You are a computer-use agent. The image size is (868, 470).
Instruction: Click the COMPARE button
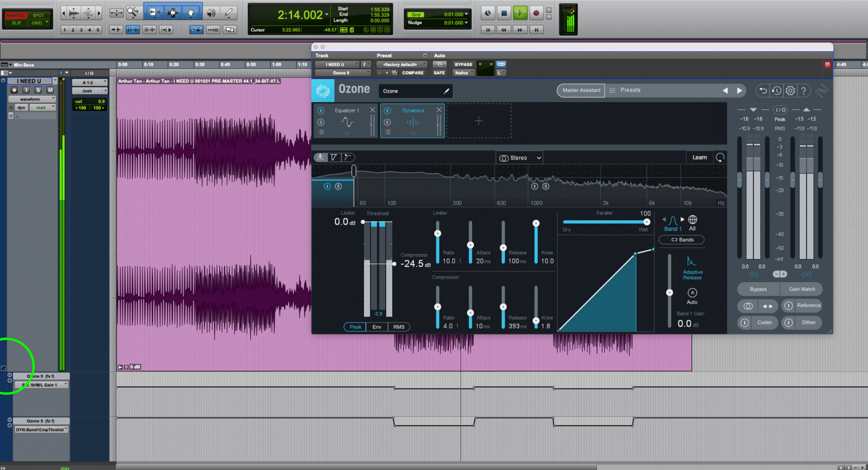[x=412, y=73]
